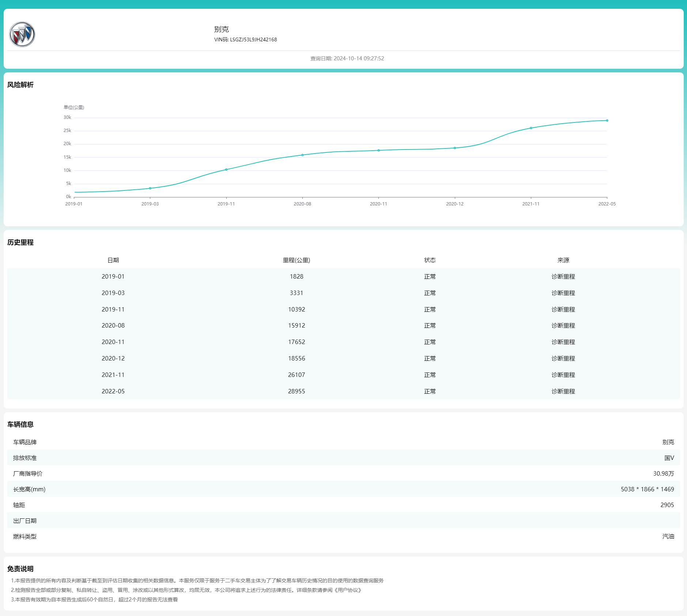
Task: Click the 2019-03 data point on mileage chart
Action: [x=150, y=188]
